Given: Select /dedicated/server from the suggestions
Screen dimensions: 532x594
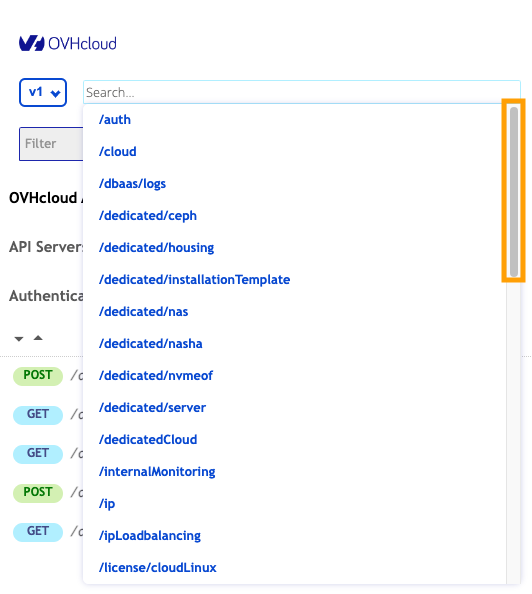Looking at the screenshot, I should click(152, 408).
